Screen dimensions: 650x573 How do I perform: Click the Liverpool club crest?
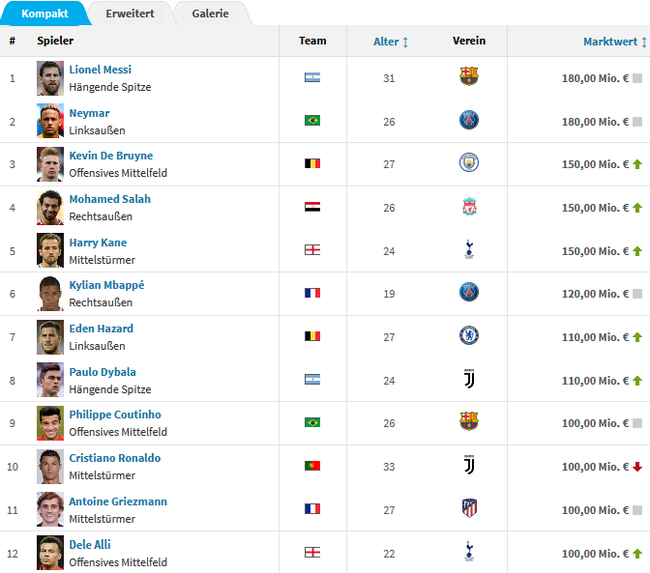[469, 206]
